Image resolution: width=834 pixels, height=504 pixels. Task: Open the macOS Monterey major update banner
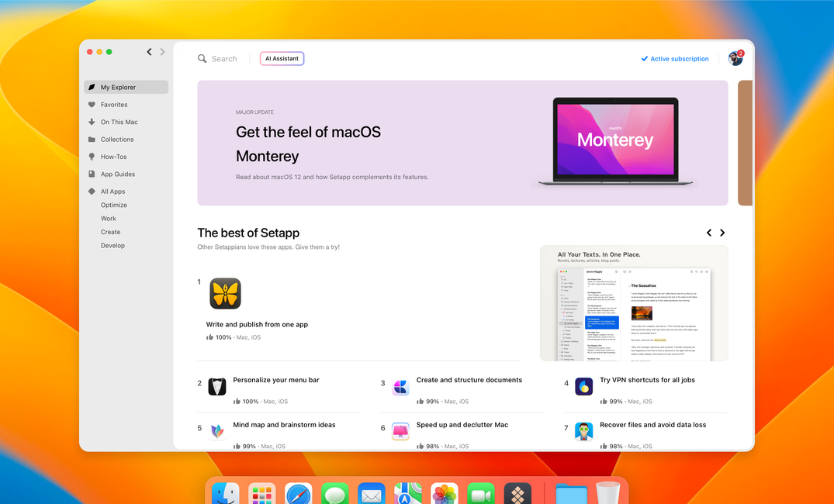462,143
